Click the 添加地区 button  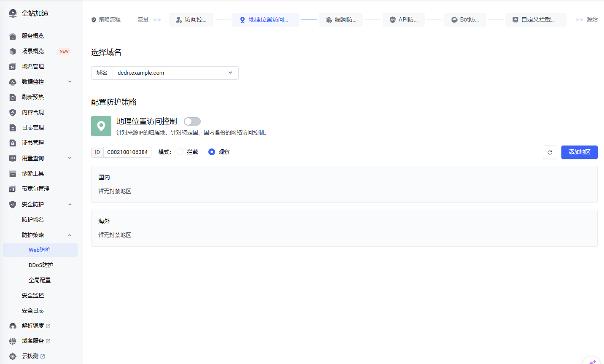coord(579,152)
